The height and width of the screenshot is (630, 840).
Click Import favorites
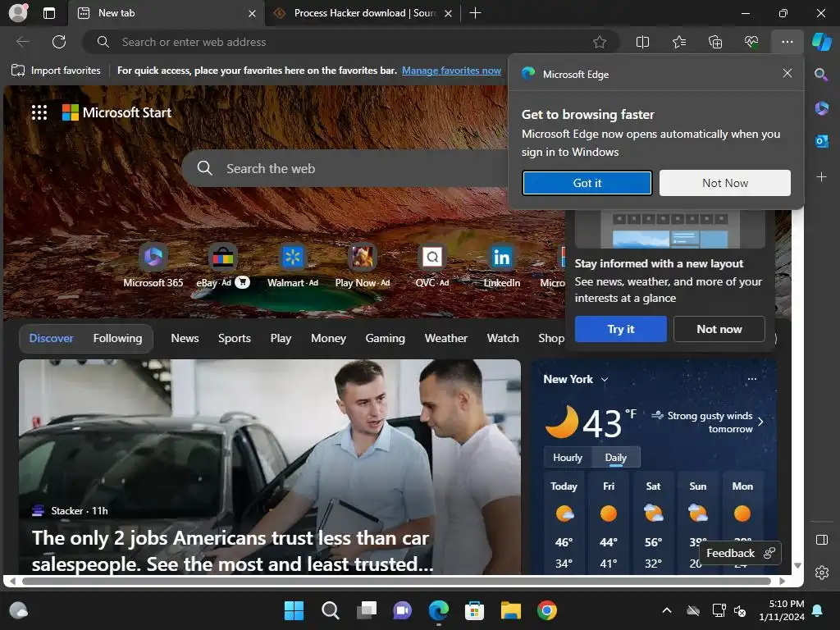coord(56,71)
